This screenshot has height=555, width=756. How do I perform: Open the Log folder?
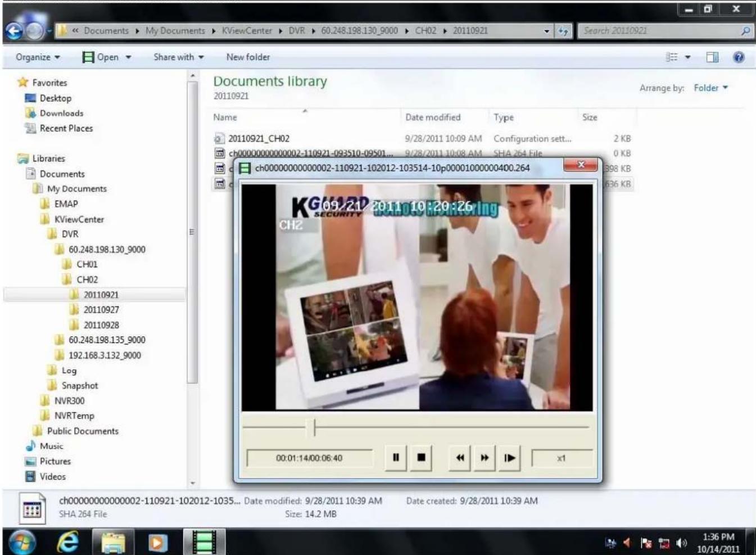(69, 371)
